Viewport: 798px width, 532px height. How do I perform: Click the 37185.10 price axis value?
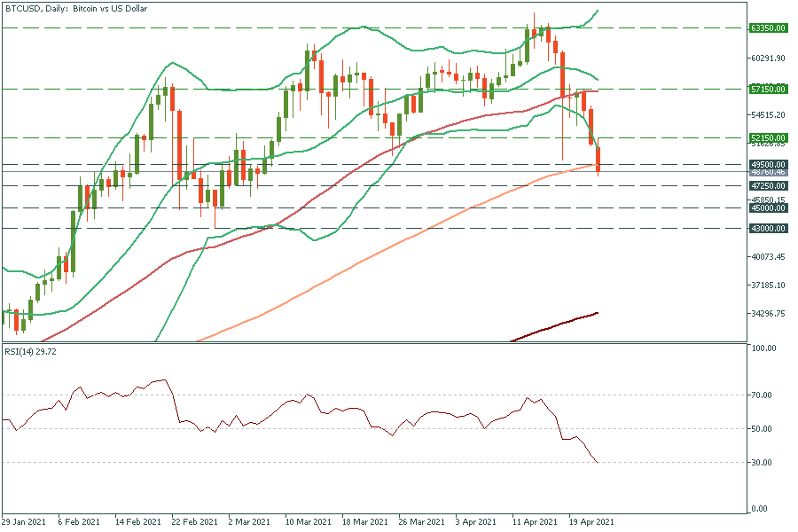point(769,286)
